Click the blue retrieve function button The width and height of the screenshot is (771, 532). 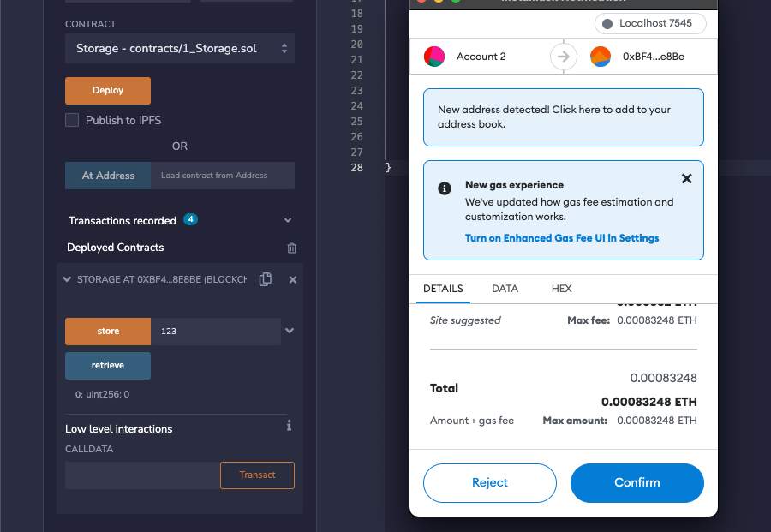[x=108, y=365]
